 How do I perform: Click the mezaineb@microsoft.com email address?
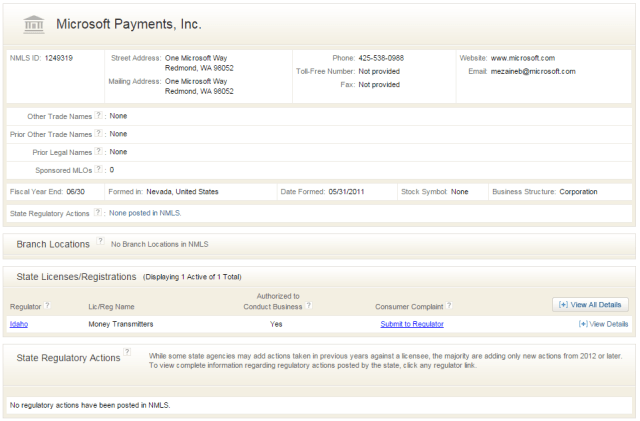pyautogui.click(x=529, y=71)
